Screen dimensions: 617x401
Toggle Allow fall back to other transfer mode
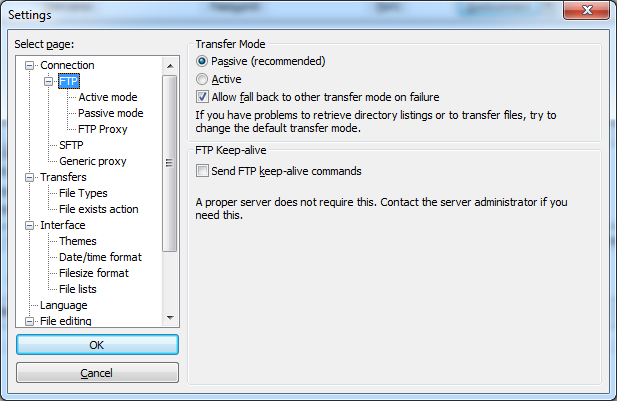pyautogui.click(x=203, y=97)
